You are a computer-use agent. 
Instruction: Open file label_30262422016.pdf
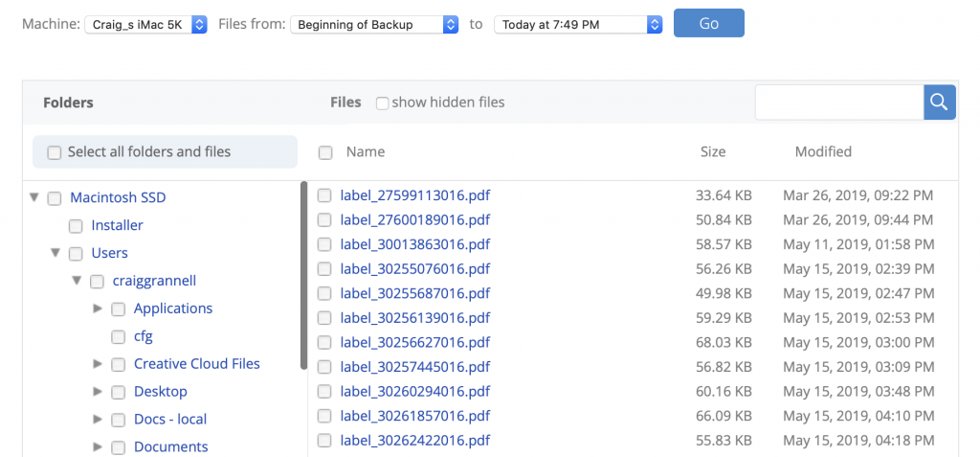point(415,440)
